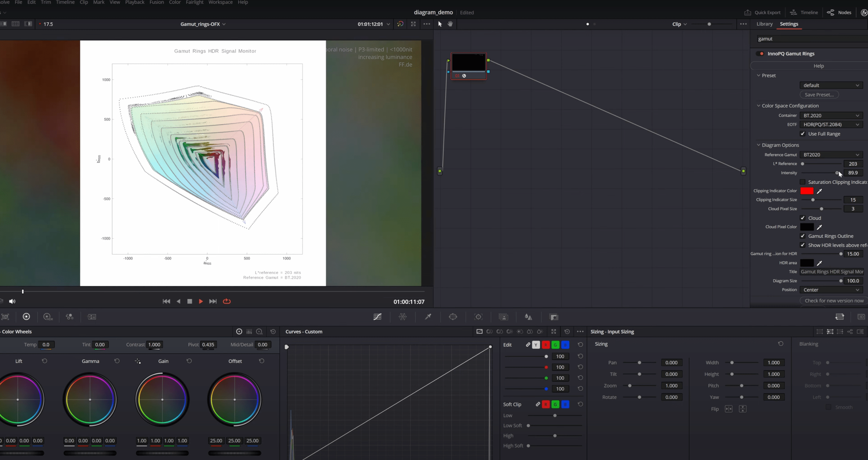The image size is (868, 460).
Task: Open the Nodes panel
Action: coord(840,12)
